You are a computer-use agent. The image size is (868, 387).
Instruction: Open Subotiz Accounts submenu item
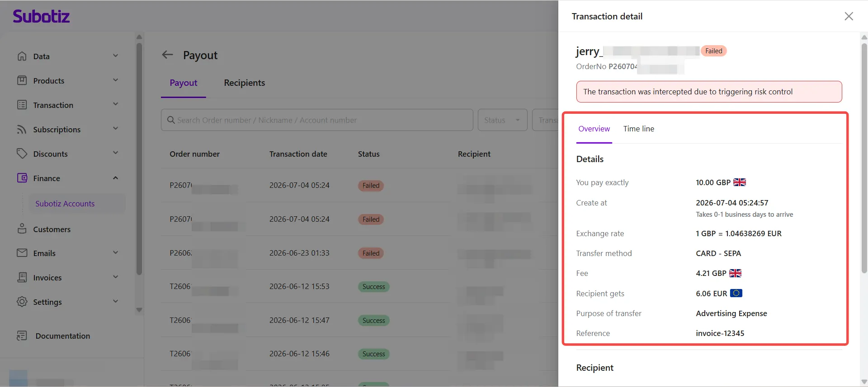pyautogui.click(x=77, y=204)
